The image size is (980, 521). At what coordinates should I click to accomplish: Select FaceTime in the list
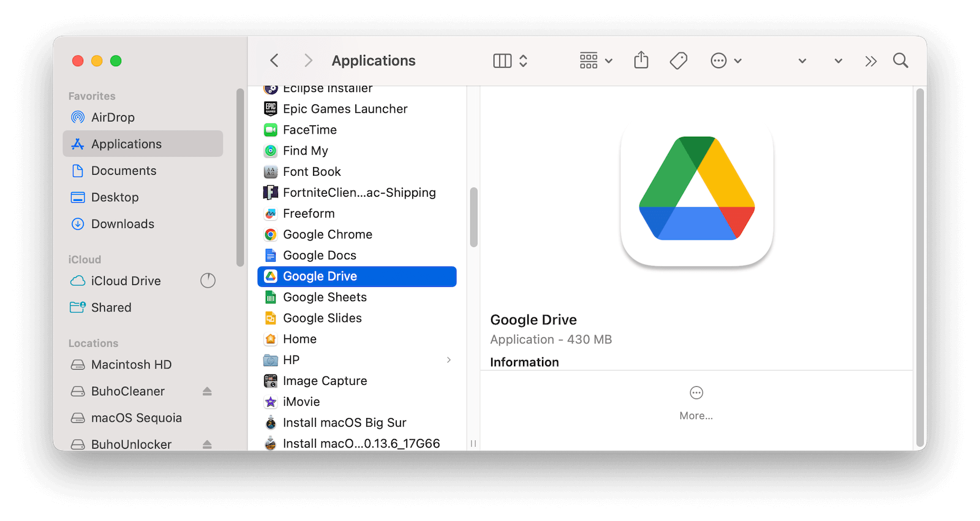(x=357, y=129)
